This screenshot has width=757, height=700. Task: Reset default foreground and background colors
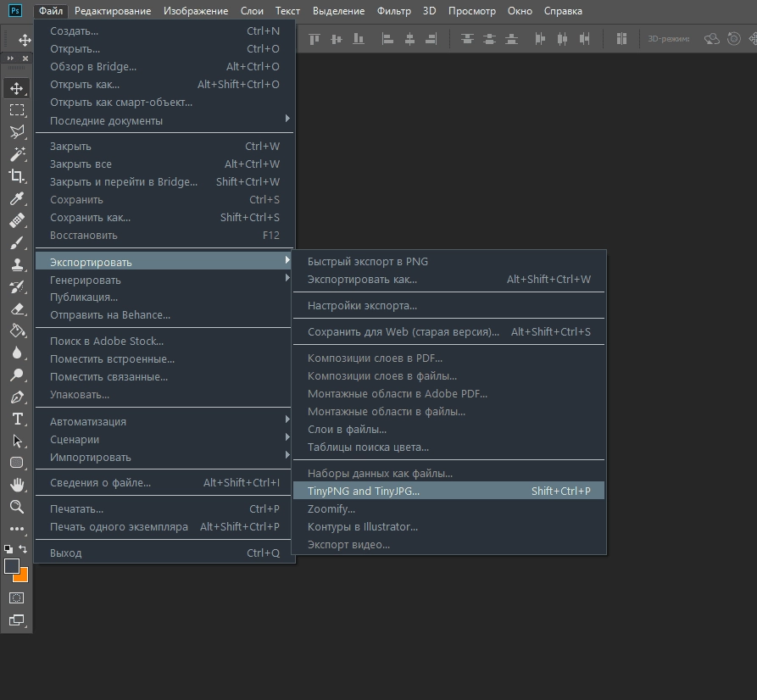click(x=8, y=549)
